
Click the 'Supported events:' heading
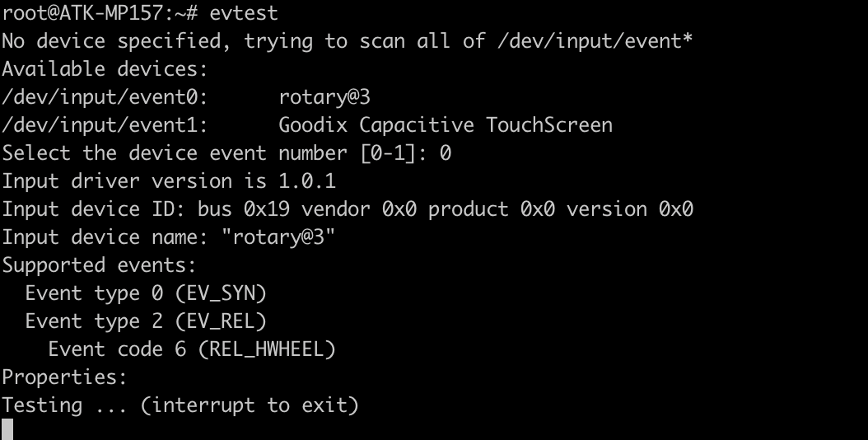pos(99,265)
